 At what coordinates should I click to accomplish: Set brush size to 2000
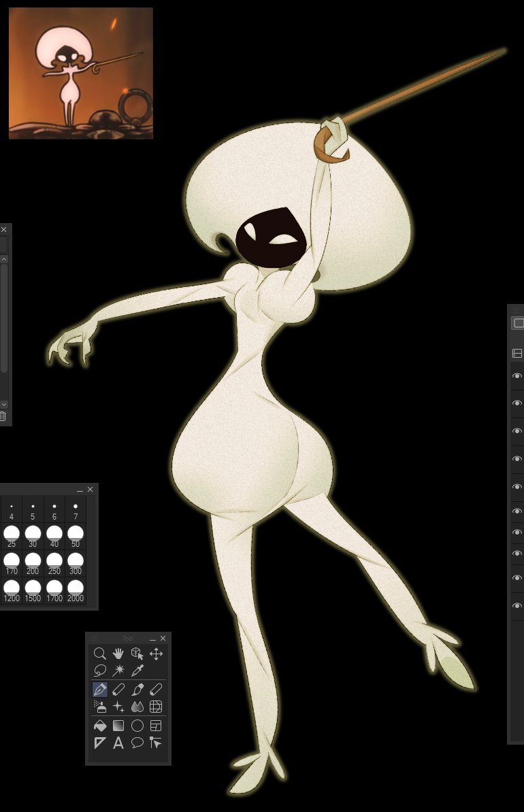click(75, 590)
